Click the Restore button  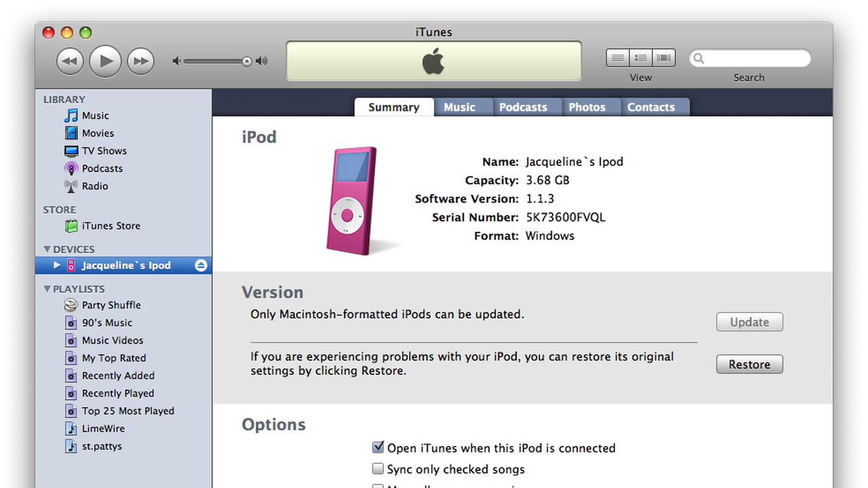(749, 365)
